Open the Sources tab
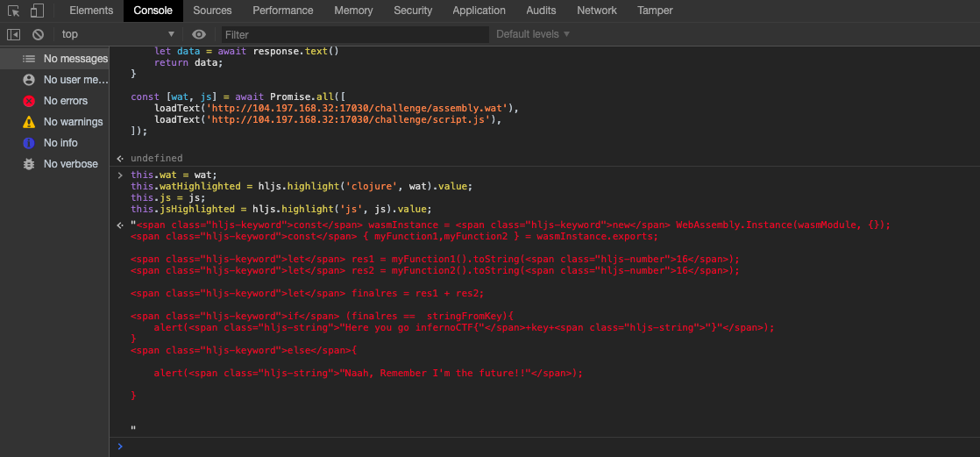 pos(212,11)
